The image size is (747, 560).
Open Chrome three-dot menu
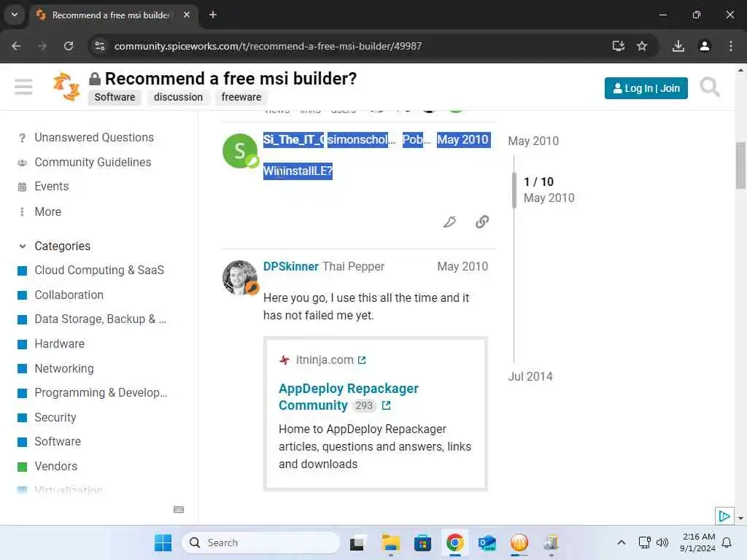click(730, 46)
